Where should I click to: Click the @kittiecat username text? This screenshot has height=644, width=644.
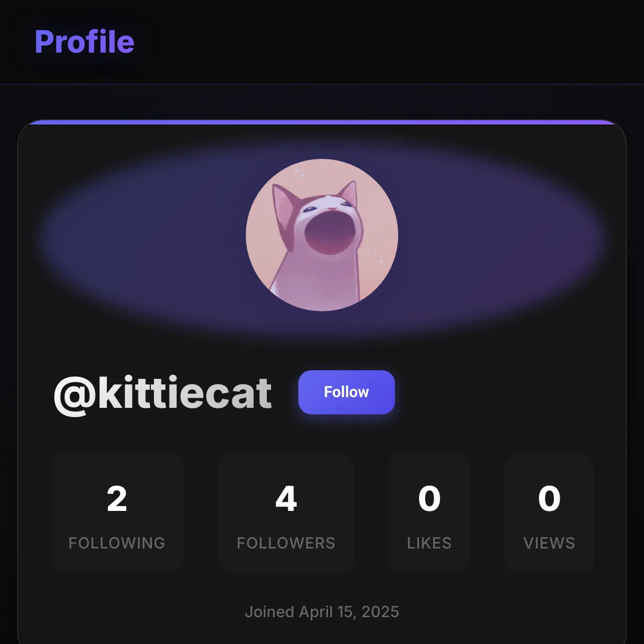point(164,392)
